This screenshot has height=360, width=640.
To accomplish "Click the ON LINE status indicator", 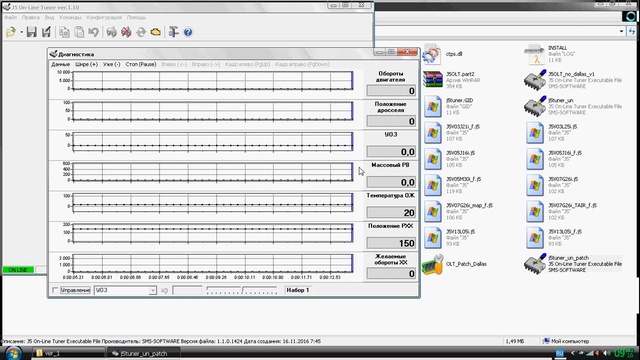I will (x=18, y=270).
